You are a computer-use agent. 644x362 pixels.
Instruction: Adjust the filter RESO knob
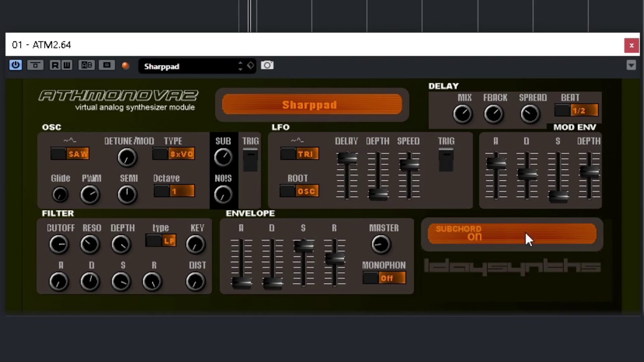pos(90,244)
